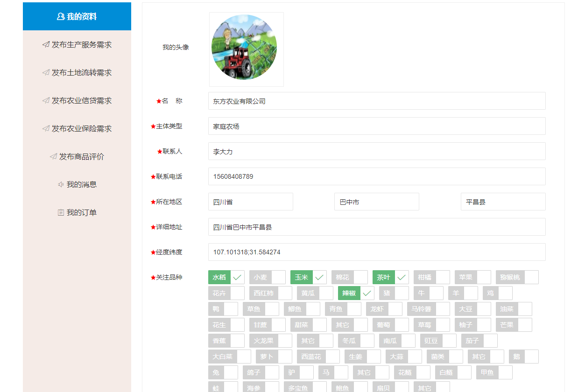Select the 家庭农场 主体类型 field
The height and width of the screenshot is (392, 585).
pyautogui.click(x=377, y=126)
